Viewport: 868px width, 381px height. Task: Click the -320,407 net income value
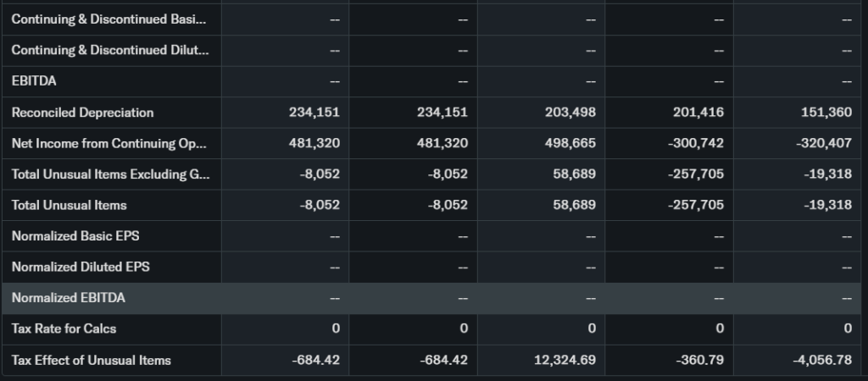coord(824,143)
